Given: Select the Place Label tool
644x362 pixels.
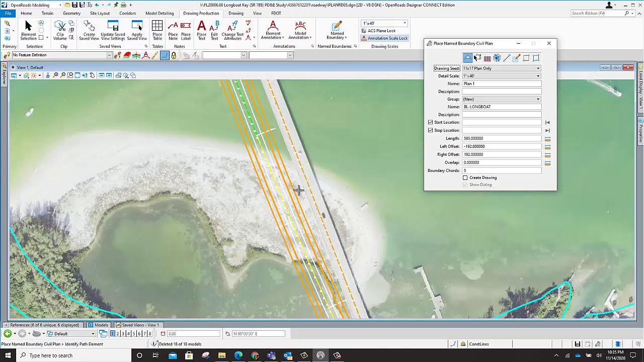Looking at the screenshot, I should click(x=186, y=30).
